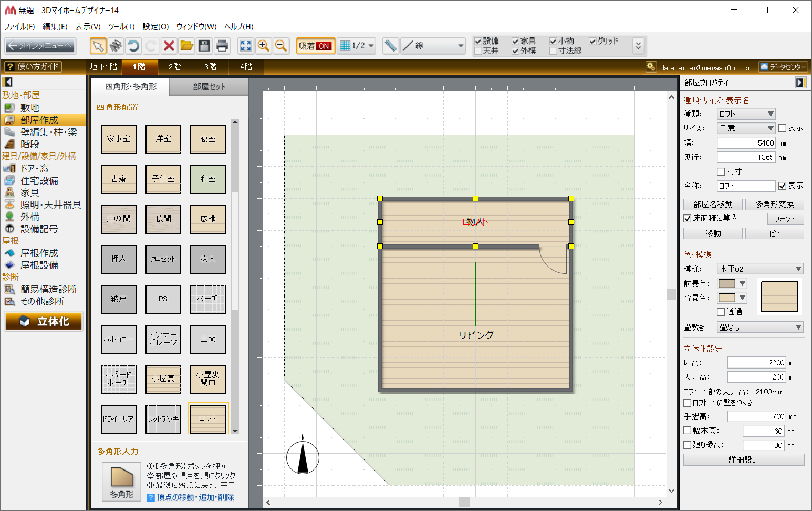
Task: Click the red delete X toolbar icon
Action: [169, 46]
